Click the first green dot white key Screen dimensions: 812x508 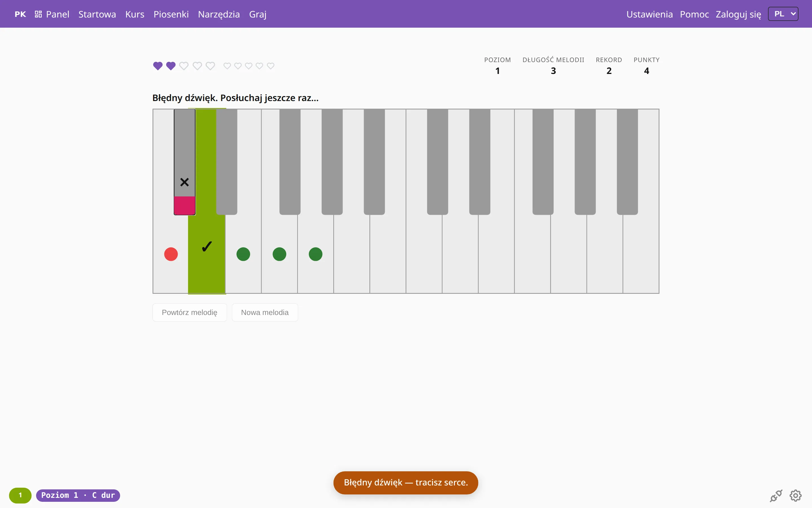(243, 254)
